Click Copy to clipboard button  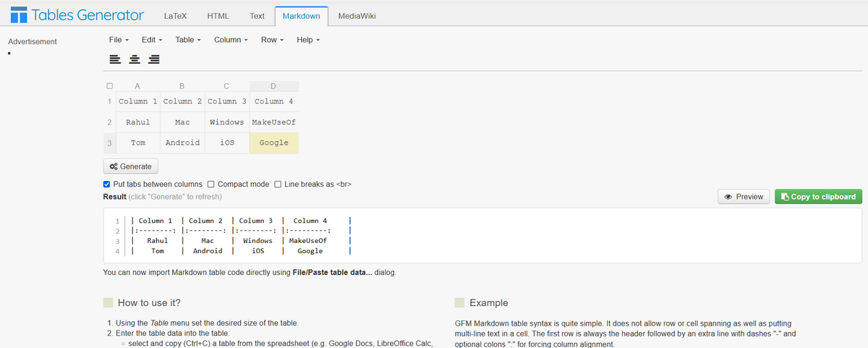point(818,197)
